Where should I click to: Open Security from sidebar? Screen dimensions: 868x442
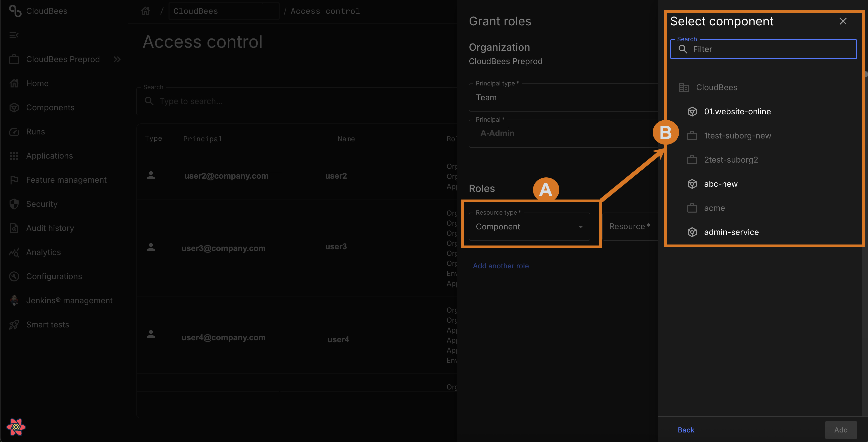click(42, 204)
